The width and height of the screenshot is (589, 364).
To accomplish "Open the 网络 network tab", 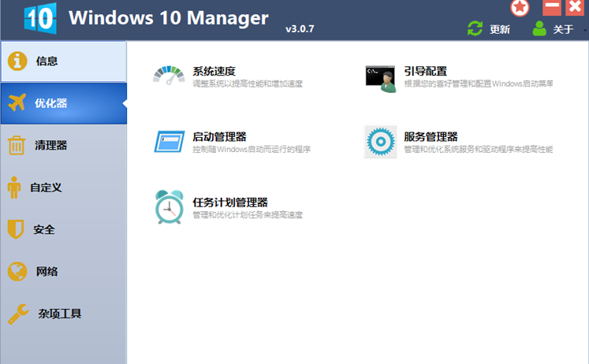I will coord(64,271).
